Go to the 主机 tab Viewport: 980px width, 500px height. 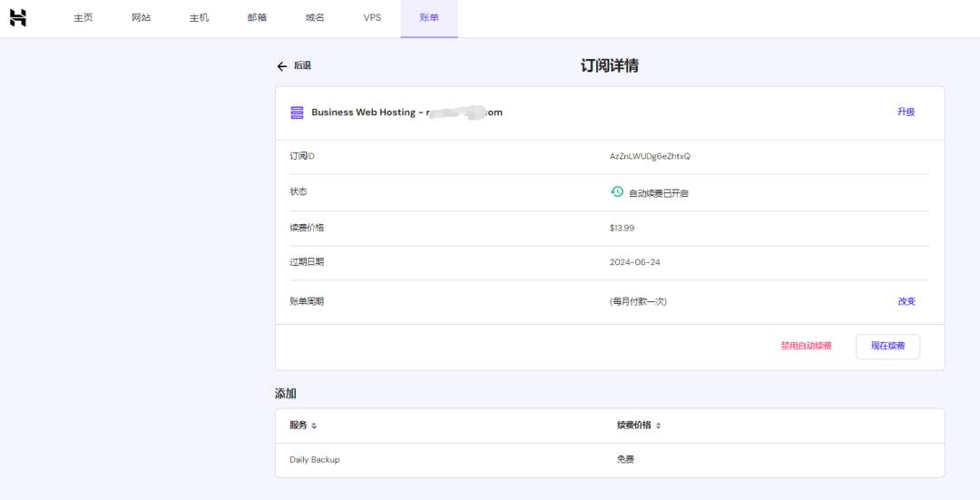(x=199, y=18)
